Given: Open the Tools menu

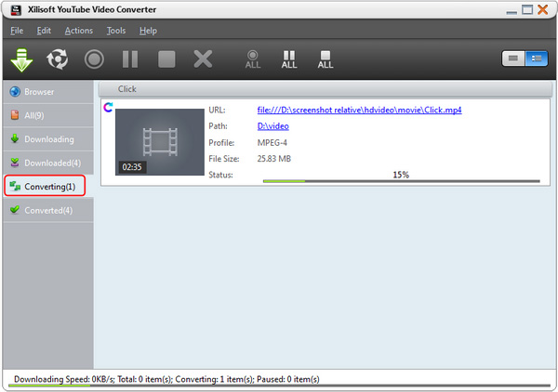Looking at the screenshot, I should tap(116, 31).
